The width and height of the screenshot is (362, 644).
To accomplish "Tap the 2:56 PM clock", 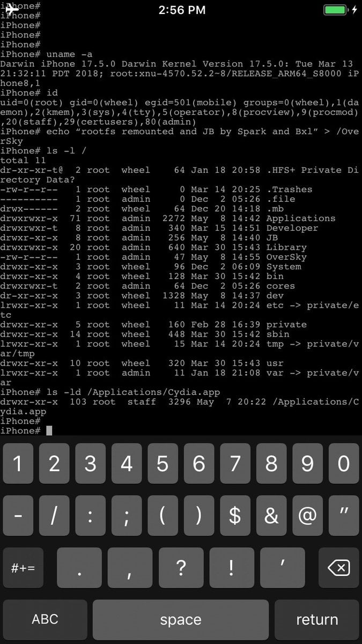I will pos(182,10).
